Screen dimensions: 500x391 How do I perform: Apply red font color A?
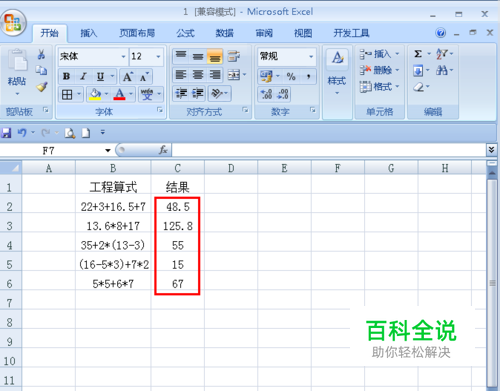click(119, 95)
